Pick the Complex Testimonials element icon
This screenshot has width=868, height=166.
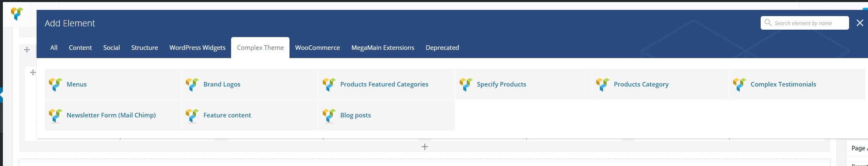pos(739,84)
